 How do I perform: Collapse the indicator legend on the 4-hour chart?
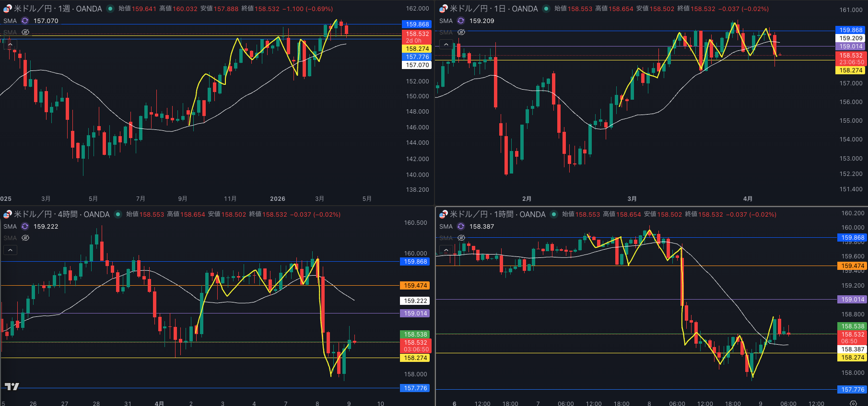tap(10, 250)
